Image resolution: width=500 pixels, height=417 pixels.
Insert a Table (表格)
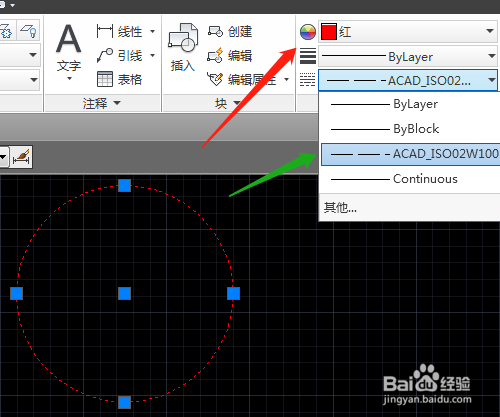pos(119,79)
